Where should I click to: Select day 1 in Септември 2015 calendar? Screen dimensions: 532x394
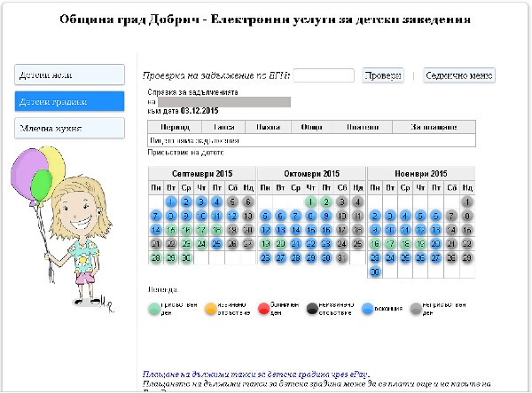(170, 201)
